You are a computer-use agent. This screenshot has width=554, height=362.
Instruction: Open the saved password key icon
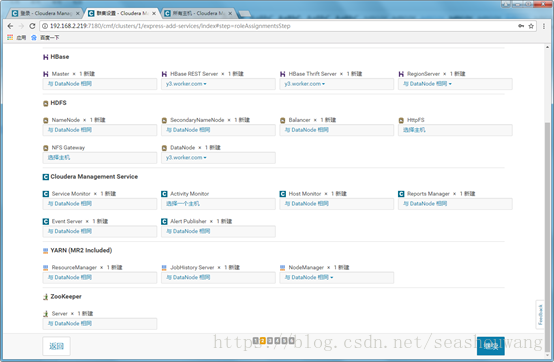[521, 26]
